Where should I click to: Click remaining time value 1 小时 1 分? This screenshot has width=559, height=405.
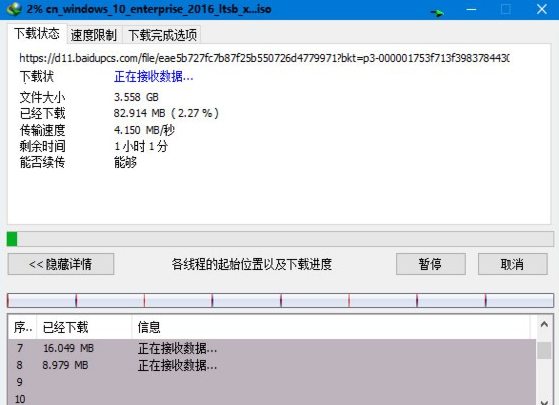[x=141, y=146]
